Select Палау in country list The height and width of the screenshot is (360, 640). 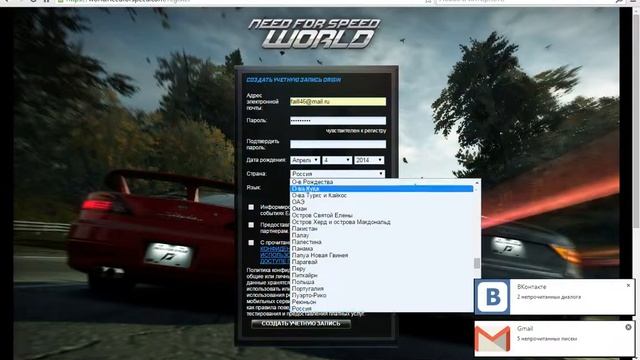pyautogui.click(x=382, y=235)
